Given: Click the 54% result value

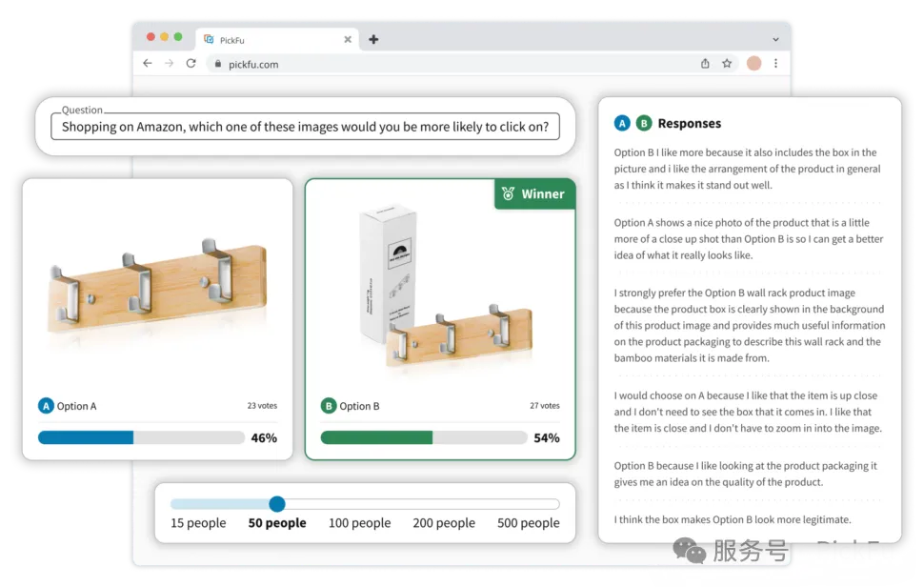Looking at the screenshot, I should [547, 438].
